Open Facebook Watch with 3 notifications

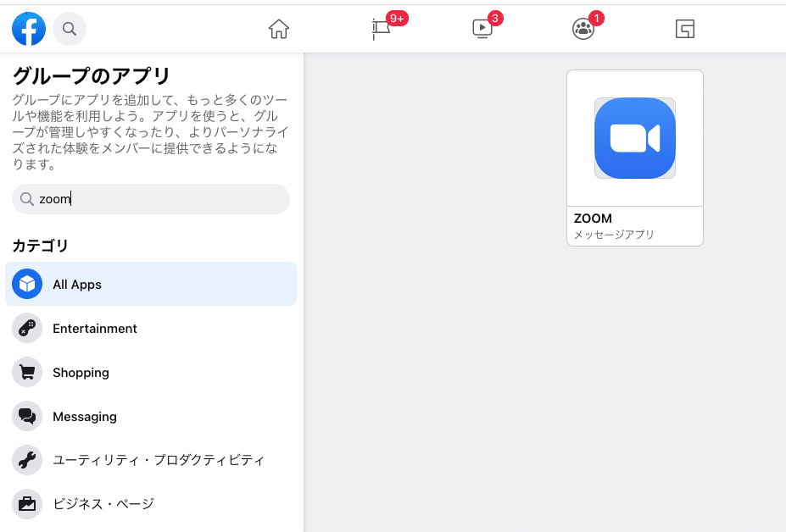tap(482, 28)
